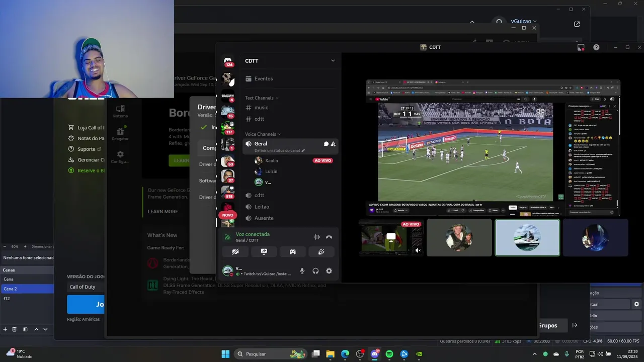The height and width of the screenshot is (362, 644).
Task: Join the cdtt voice channel
Action: point(259,195)
